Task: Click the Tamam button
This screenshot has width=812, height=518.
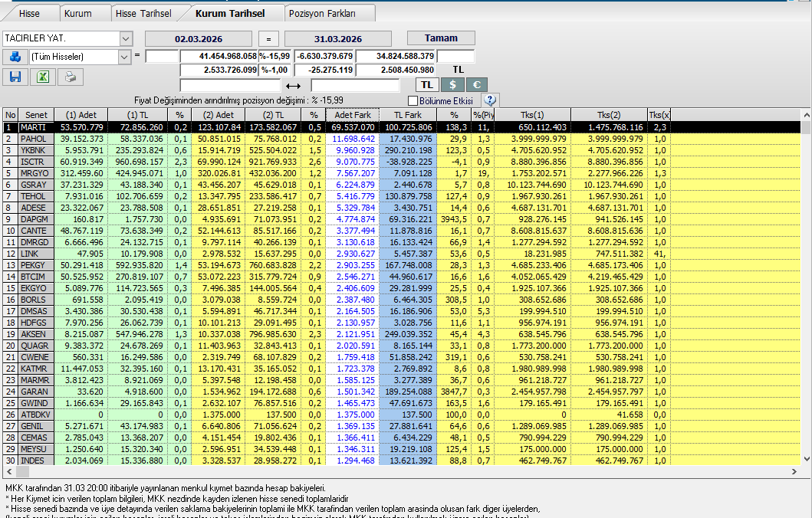Action: pyautogui.click(x=441, y=38)
